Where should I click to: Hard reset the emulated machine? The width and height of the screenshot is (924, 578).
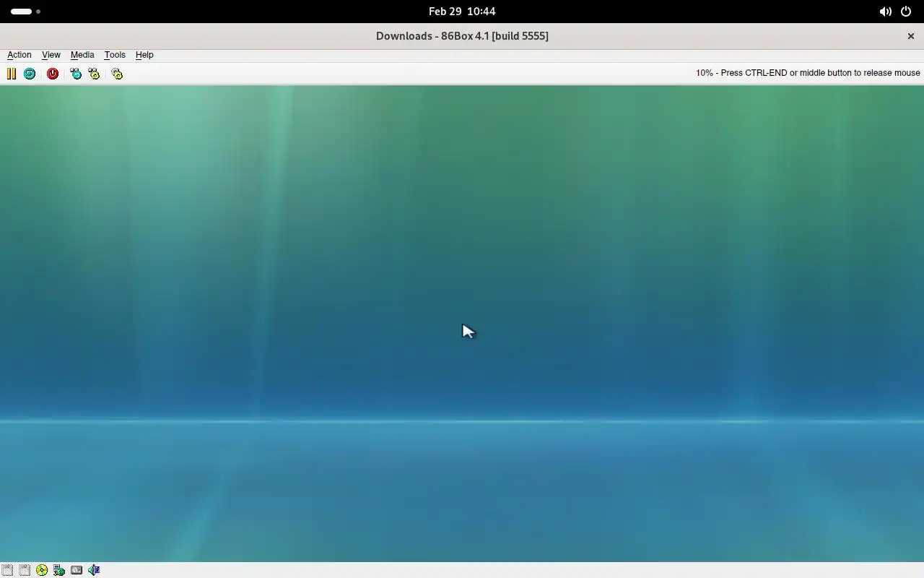(30, 74)
